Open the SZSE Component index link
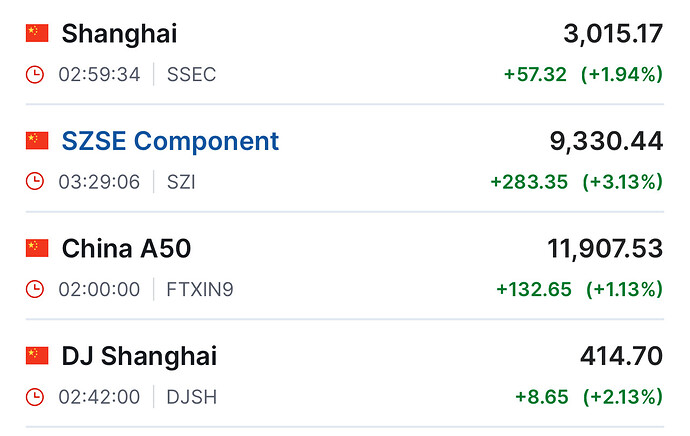This screenshot has width=690, height=436. [170, 141]
